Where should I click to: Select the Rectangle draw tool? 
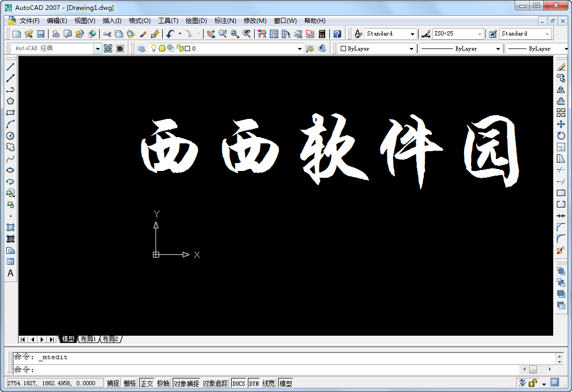(10, 113)
